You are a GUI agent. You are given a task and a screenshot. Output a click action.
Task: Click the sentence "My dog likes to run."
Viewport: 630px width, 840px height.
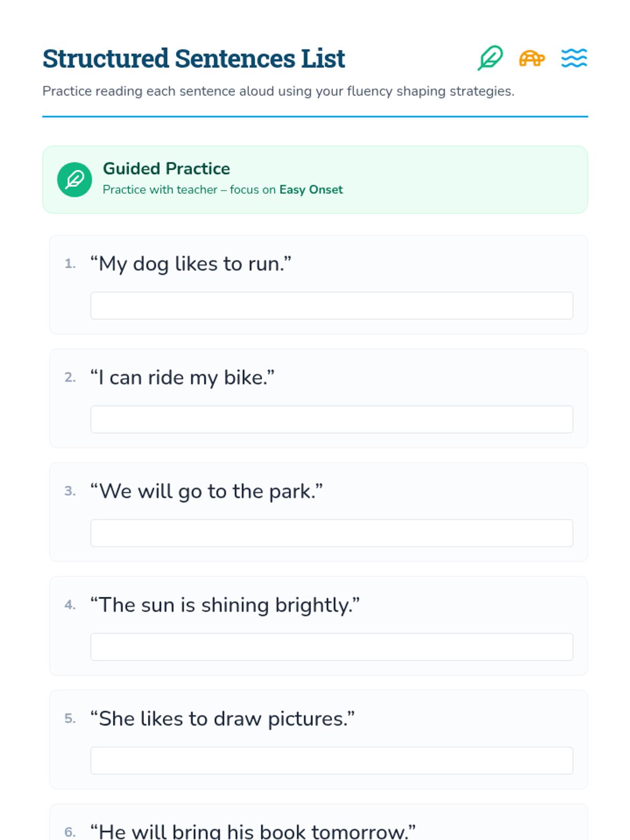(x=191, y=264)
